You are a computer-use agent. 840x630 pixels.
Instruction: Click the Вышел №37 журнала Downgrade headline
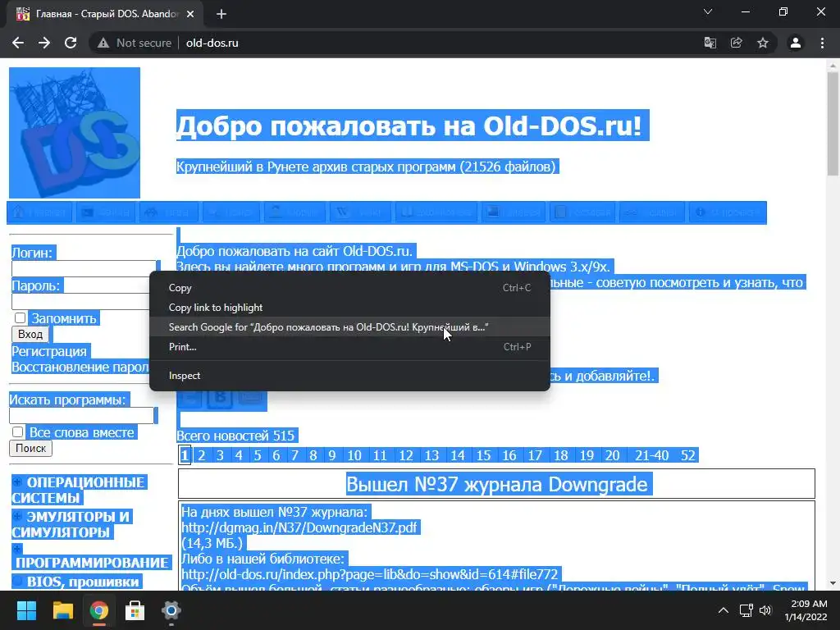coord(496,484)
